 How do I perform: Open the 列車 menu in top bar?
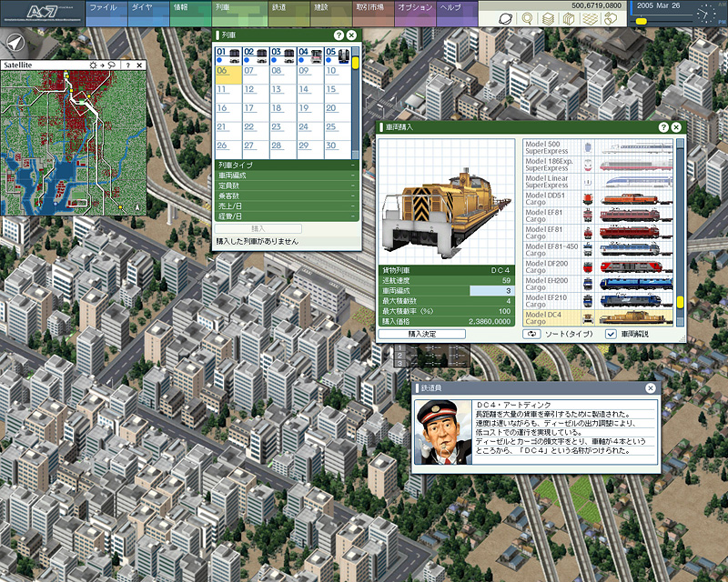[239, 14]
